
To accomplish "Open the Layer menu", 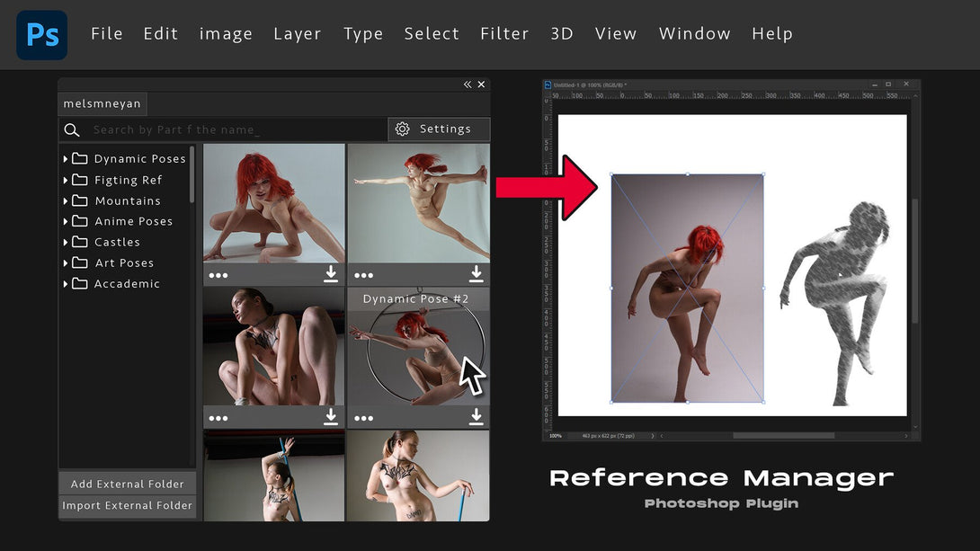I will pos(298,34).
